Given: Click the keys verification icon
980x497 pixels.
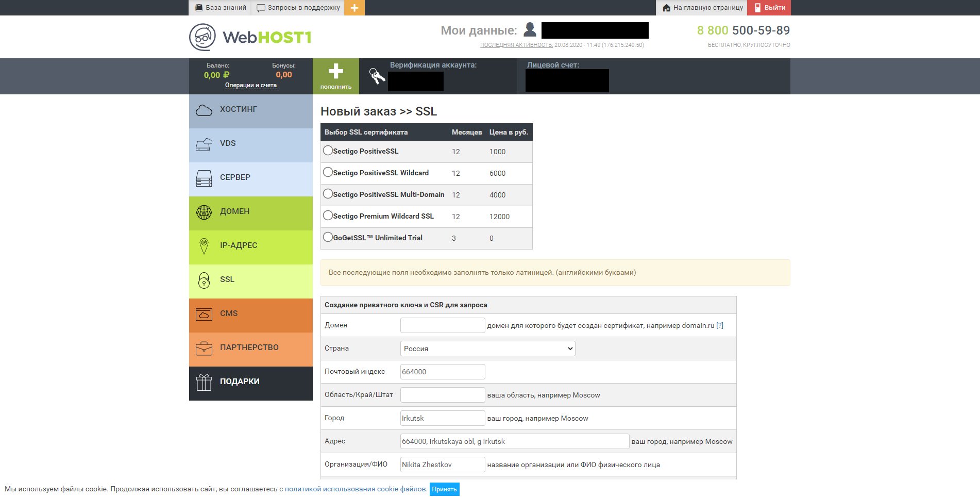Looking at the screenshot, I should tap(377, 76).
